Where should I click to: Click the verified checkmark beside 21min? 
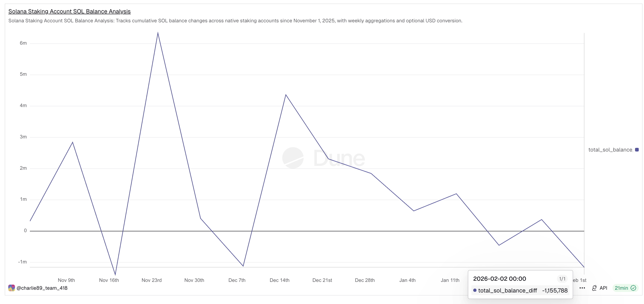tap(633, 288)
